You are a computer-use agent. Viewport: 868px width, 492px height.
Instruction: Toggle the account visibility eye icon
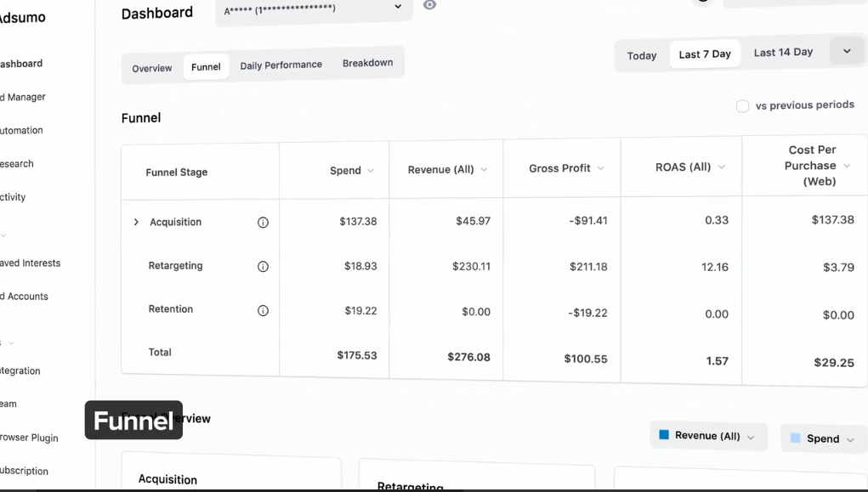point(429,5)
